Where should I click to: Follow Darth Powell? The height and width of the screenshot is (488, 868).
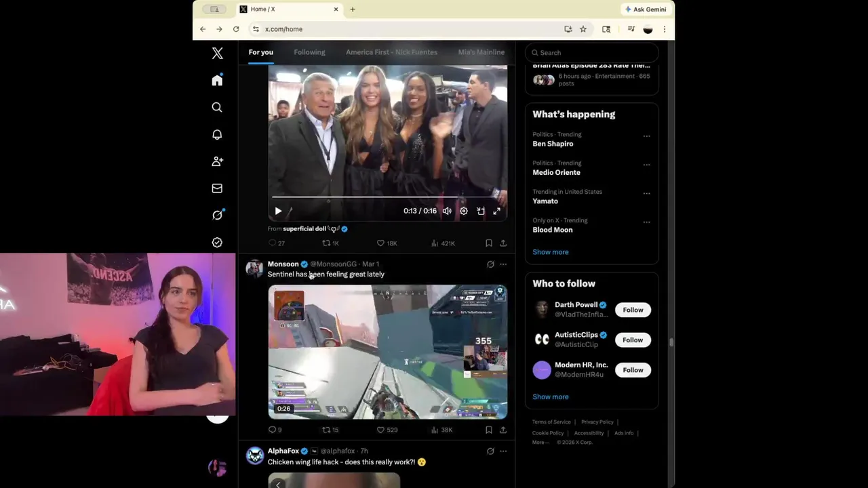click(x=633, y=310)
